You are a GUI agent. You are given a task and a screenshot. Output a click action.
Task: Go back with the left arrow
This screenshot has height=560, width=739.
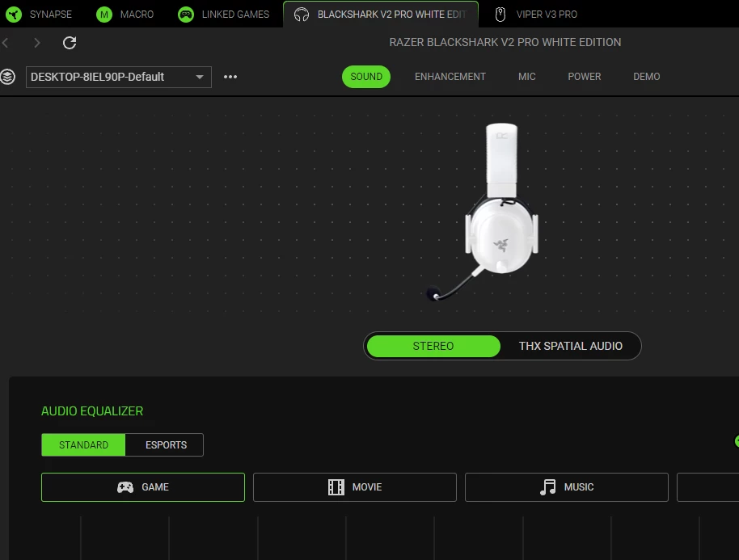[6, 43]
